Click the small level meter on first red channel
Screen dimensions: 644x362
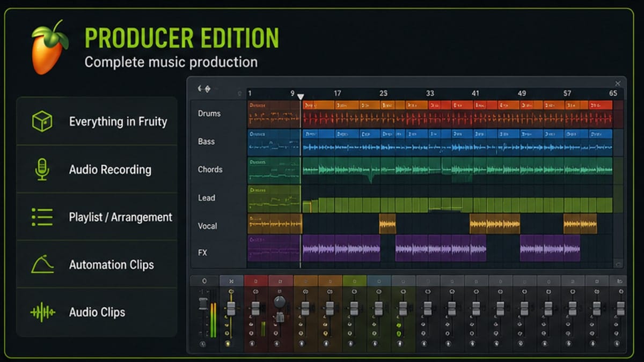[x=264, y=329]
